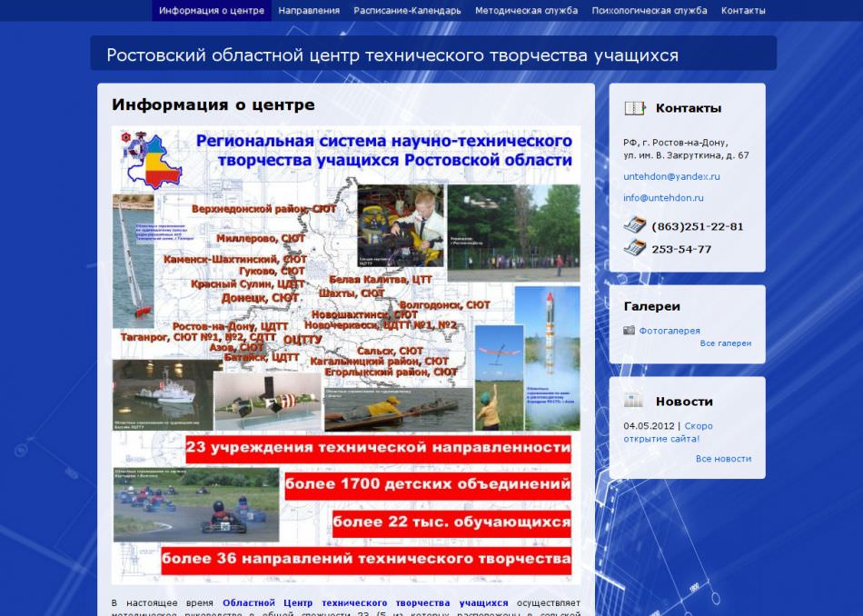863x616 pixels.
Task: Click the site title Ростовский областной центр
Action: pyautogui.click(x=392, y=55)
